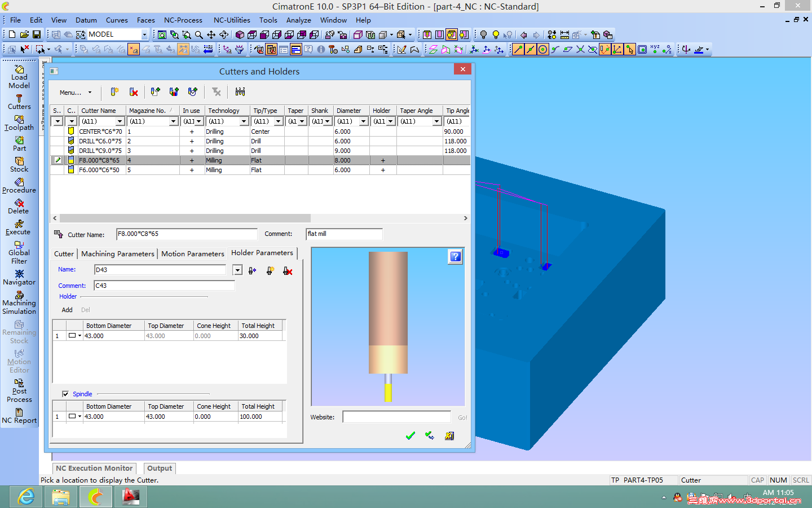This screenshot has width=812, height=508.
Task: Open the Tip/Type filter dropdown
Action: coord(278,121)
